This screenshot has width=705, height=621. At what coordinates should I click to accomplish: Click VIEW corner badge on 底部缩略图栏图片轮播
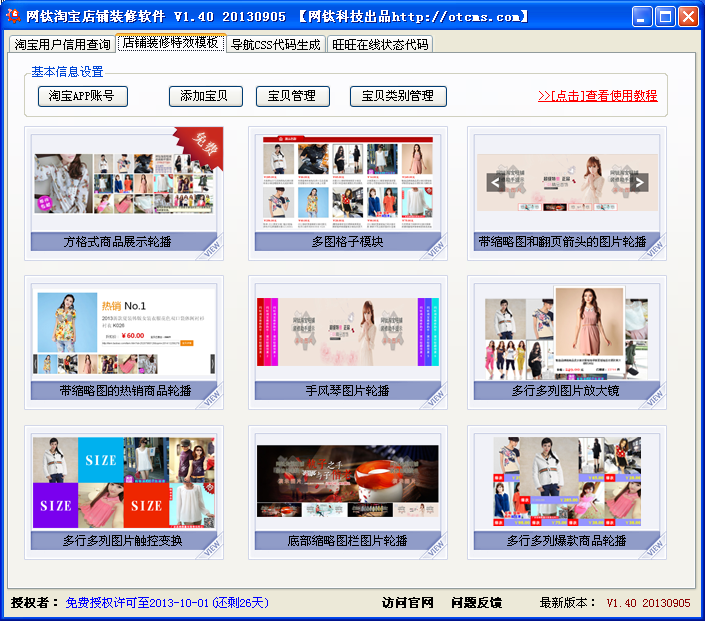pos(433,543)
